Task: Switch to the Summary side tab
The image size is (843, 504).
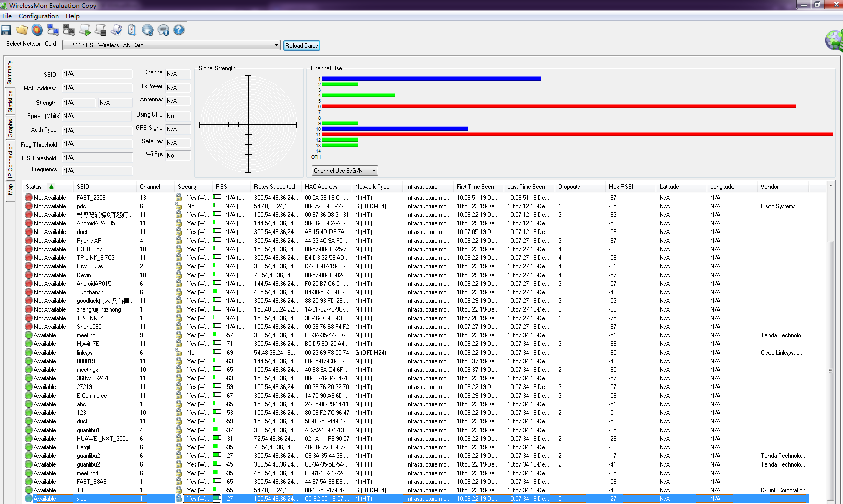Action: click(x=9, y=72)
